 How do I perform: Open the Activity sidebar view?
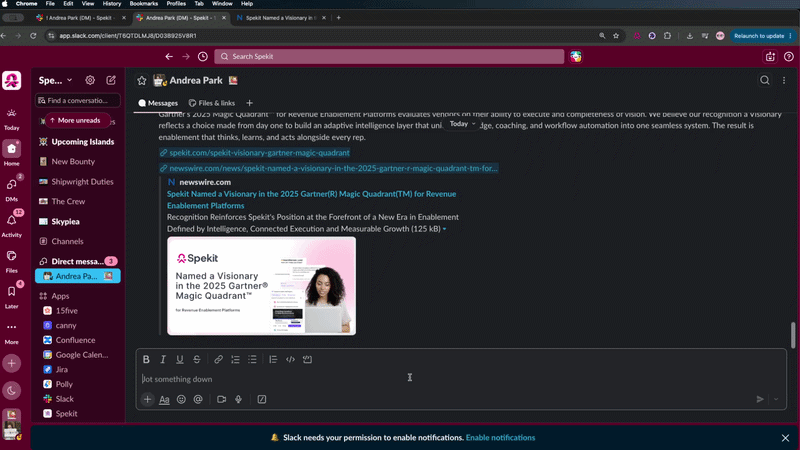pos(11,224)
